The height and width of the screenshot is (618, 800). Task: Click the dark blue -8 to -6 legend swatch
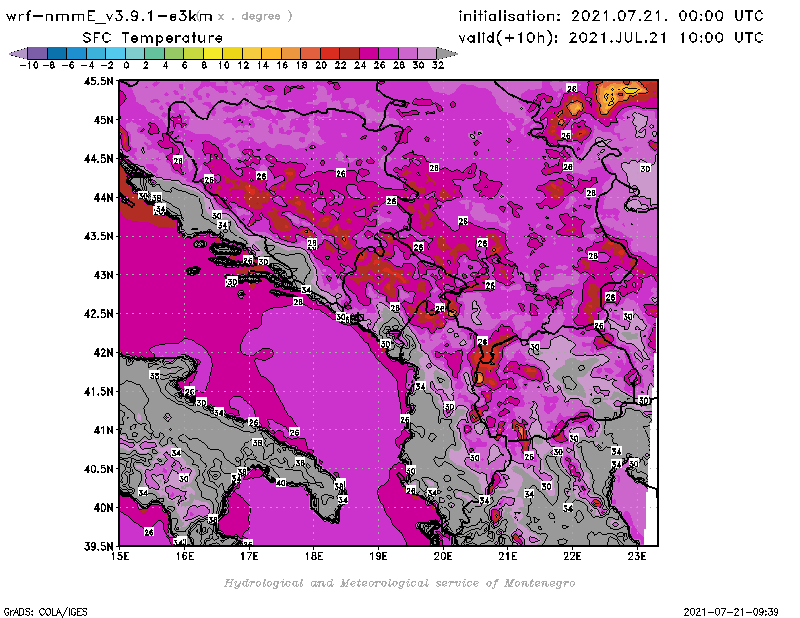pyautogui.click(x=57, y=53)
